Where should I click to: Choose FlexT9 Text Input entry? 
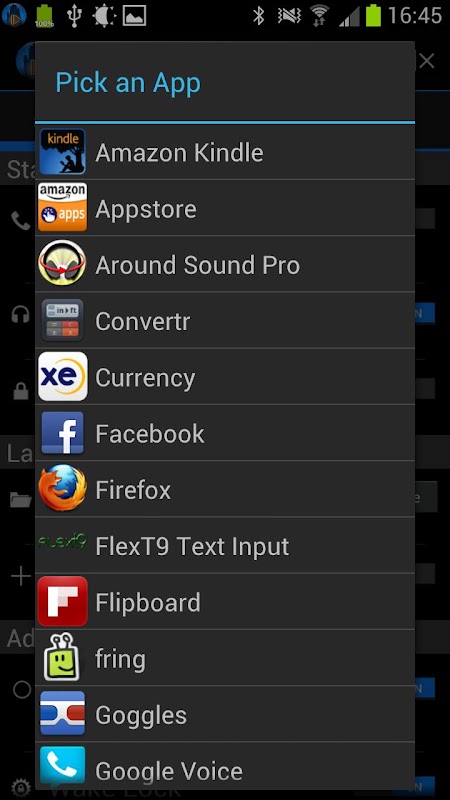224,545
